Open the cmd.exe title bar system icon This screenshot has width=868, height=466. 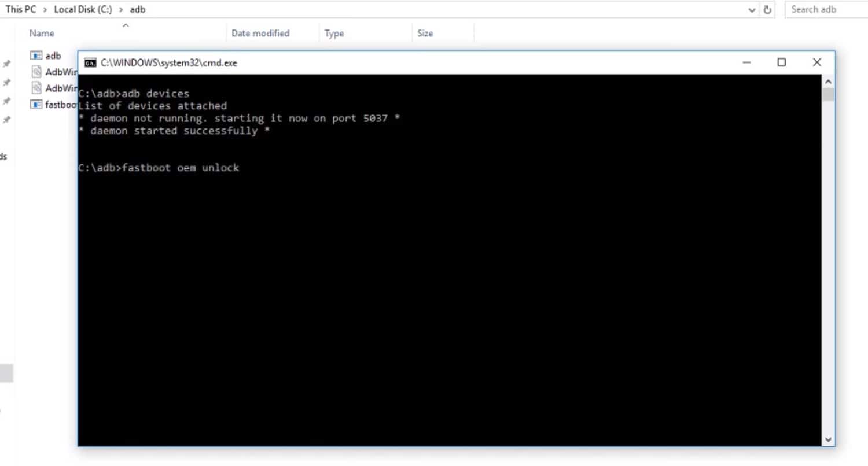[x=90, y=63]
